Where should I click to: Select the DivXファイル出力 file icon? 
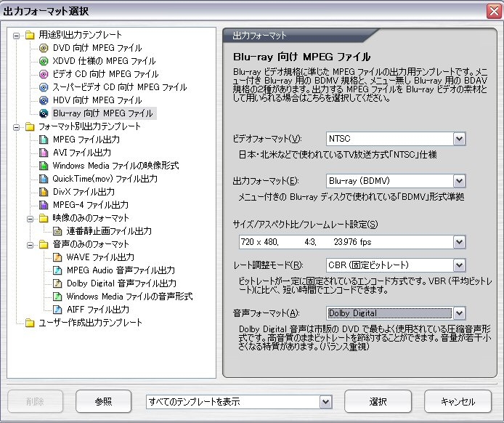tap(44, 192)
